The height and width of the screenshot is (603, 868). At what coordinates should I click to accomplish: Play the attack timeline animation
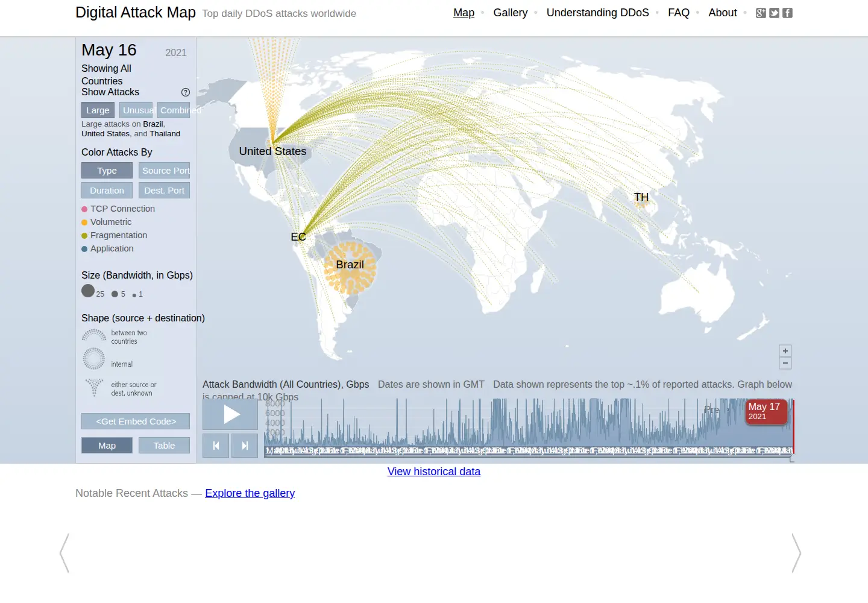[230, 414]
